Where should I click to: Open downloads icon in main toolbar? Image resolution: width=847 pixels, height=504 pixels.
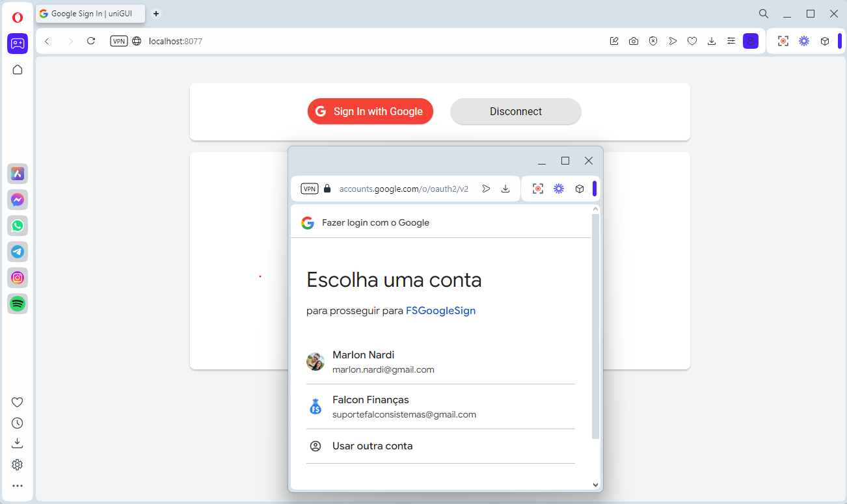(712, 41)
